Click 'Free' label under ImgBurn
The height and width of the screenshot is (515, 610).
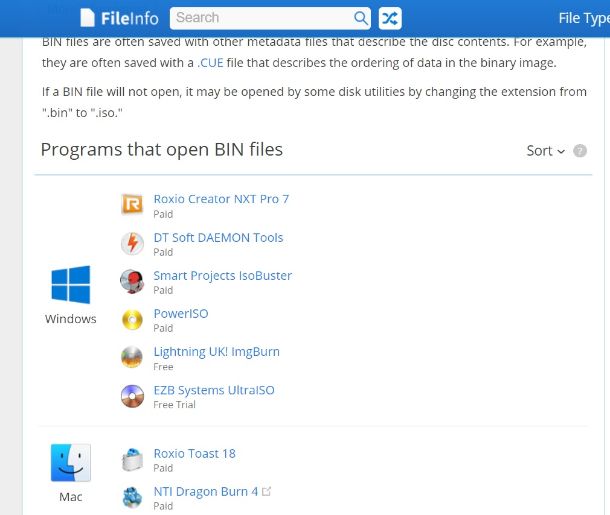pyautogui.click(x=163, y=367)
